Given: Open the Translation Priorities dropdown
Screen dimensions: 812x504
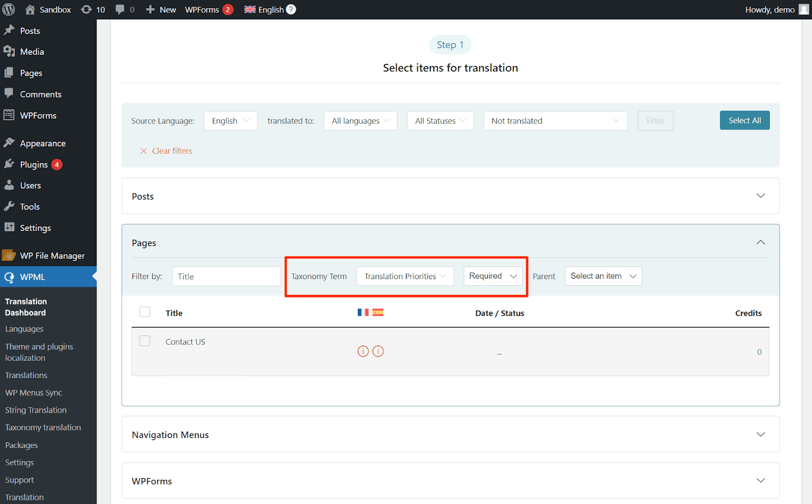Looking at the screenshot, I should pos(405,276).
